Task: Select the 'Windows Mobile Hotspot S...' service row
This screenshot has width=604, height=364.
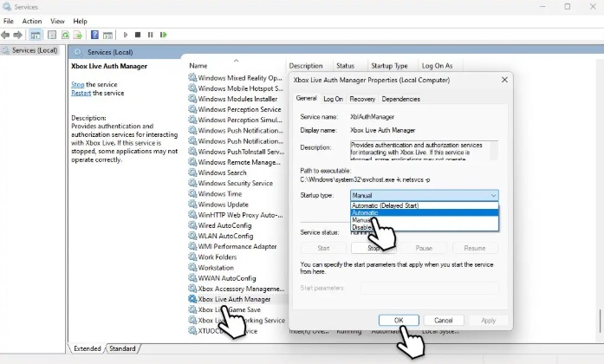Action: tap(236, 88)
